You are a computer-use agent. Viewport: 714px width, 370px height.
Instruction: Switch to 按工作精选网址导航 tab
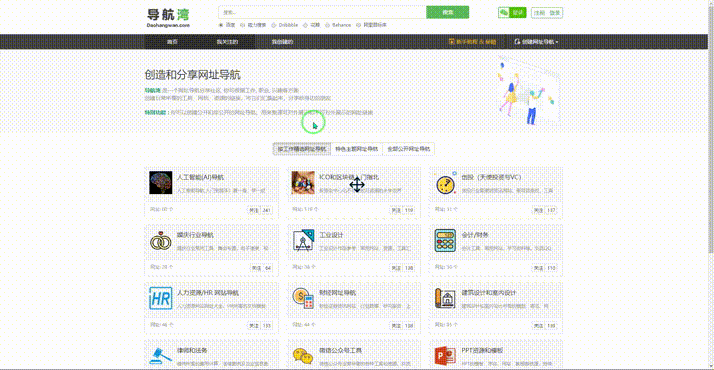pos(302,149)
